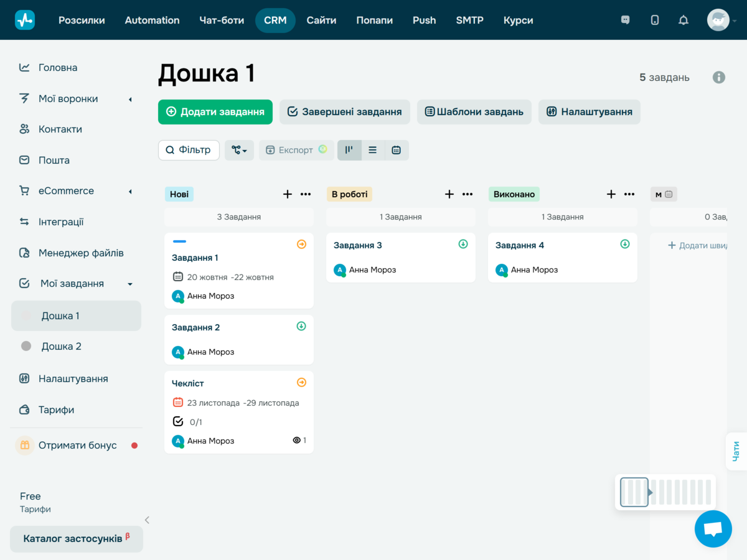Click the Експорт icon button
This screenshot has width=747, height=560.
296,150
